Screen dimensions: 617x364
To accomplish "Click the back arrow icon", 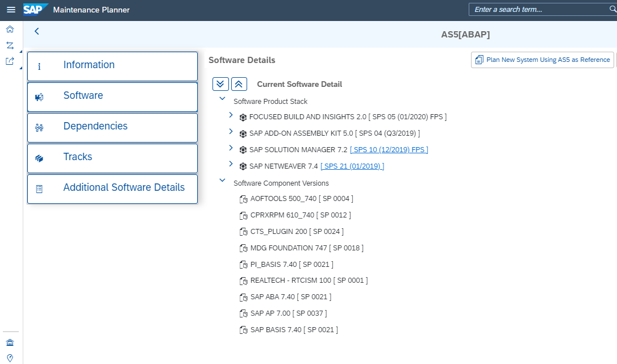I will coord(37,32).
